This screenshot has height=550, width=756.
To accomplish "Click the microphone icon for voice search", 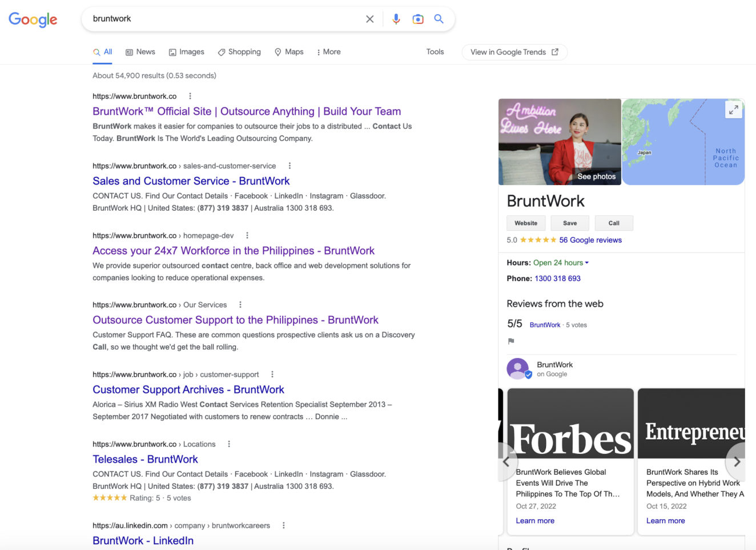I will [396, 18].
